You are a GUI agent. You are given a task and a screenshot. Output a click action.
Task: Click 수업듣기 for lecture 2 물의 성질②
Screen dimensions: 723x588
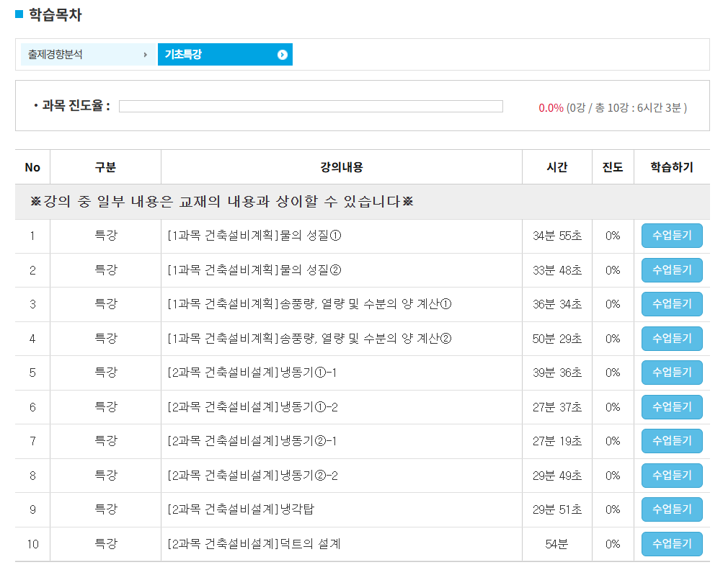tap(671, 270)
